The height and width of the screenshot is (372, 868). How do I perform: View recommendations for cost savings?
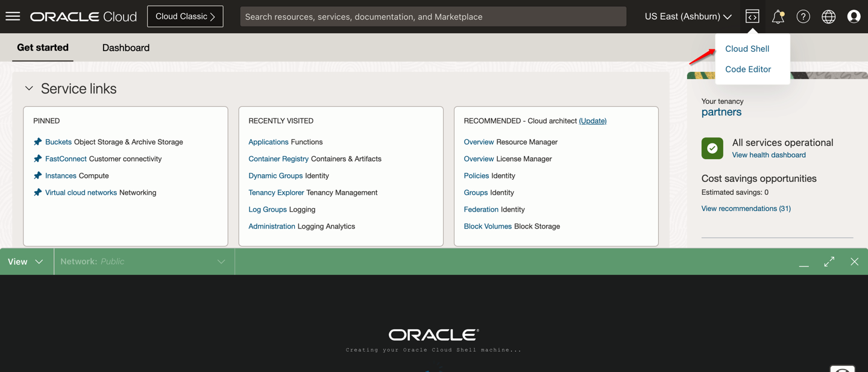click(x=745, y=208)
